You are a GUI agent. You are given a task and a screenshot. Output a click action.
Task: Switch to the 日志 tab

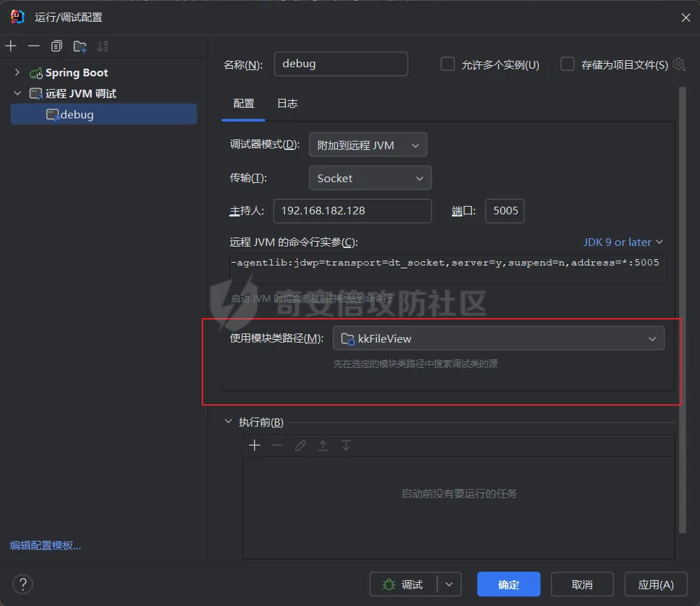pos(287,104)
